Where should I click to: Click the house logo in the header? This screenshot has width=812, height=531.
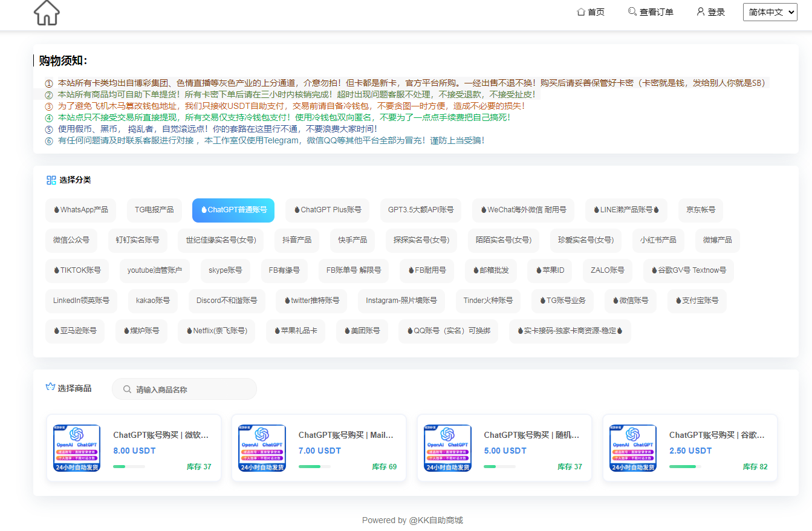click(x=47, y=13)
